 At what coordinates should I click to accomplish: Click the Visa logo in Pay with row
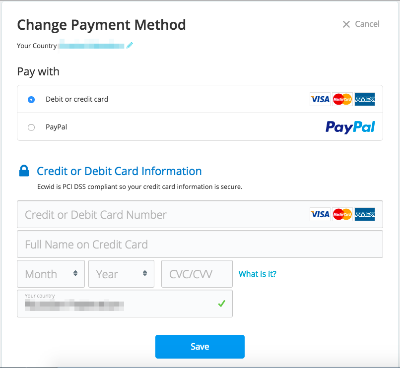pyautogui.click(x=320, y=99)
